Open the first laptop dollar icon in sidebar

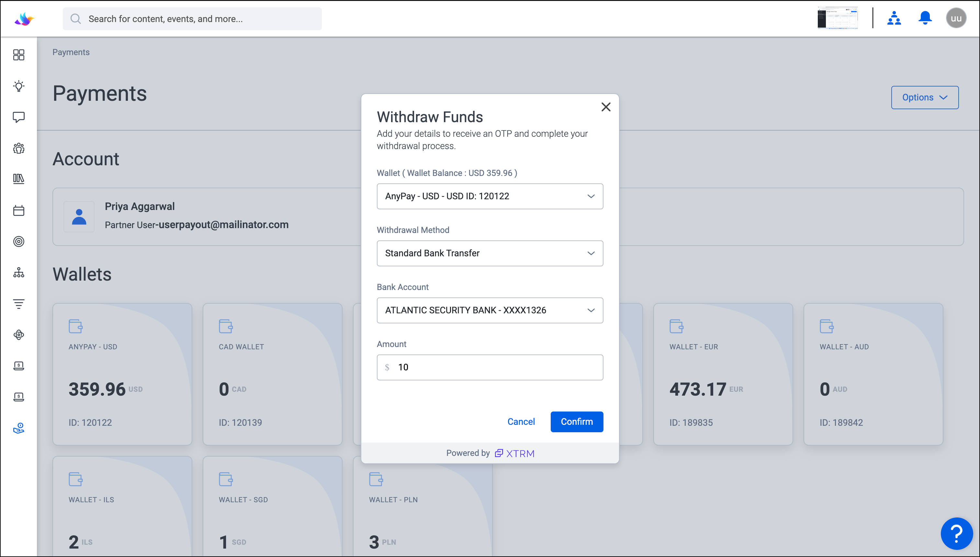pyautogui.click(x=19, y=366)
